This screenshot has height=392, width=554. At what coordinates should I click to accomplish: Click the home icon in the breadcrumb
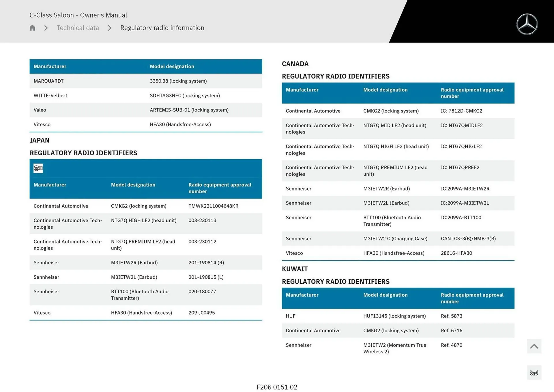point(32,28)
